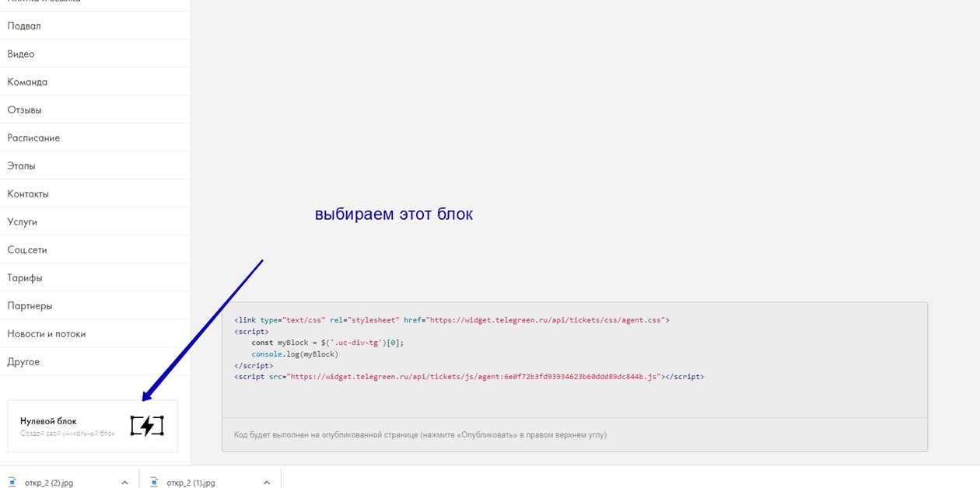980x488 pixels.
Task: Select the Услуги category
Action: click(23, 221)
